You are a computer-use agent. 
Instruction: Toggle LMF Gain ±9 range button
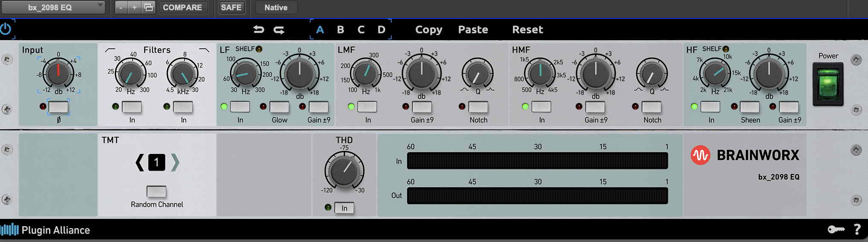click(x=422, y=106)
